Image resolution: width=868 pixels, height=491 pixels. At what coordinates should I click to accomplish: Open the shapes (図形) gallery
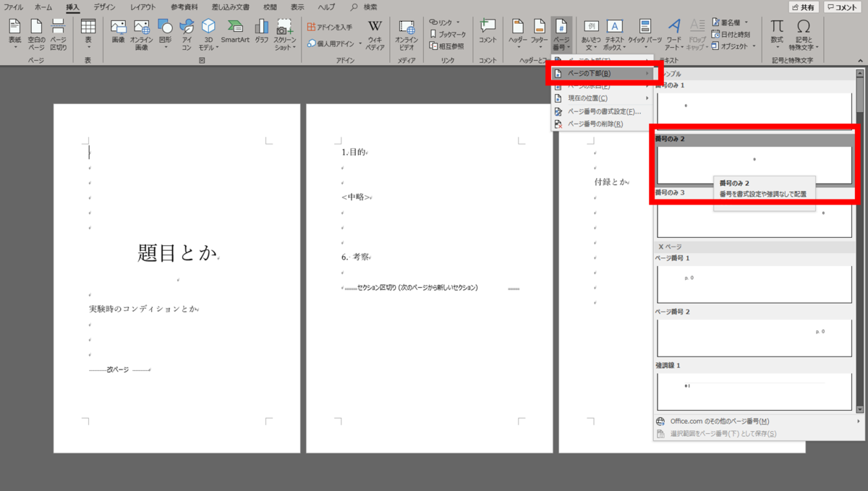[165, 34]
